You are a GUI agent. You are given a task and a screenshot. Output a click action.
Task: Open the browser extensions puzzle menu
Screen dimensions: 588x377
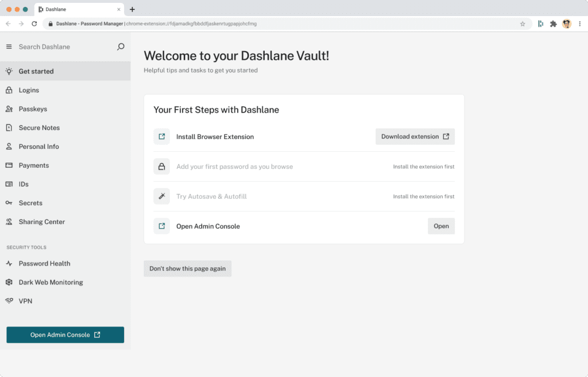tap(553, 24)
